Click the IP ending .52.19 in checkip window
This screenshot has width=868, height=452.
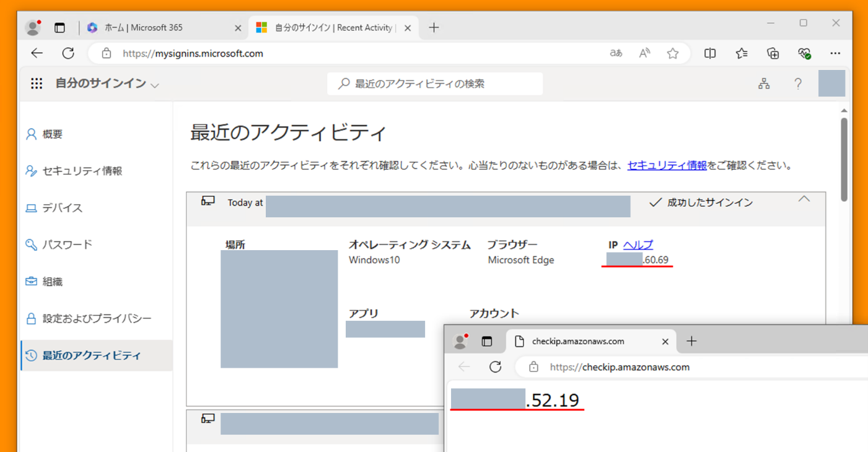pos(515,400)
